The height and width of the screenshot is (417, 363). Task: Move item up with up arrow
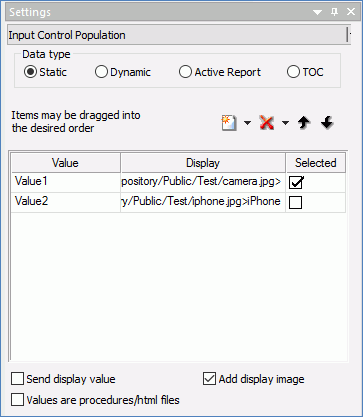[x=303, y=123]
